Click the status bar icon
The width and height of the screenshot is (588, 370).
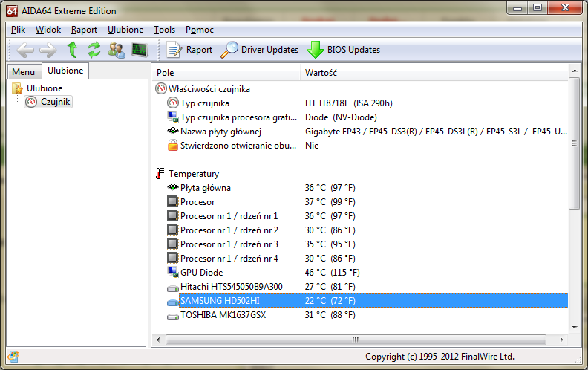[13, 356]
